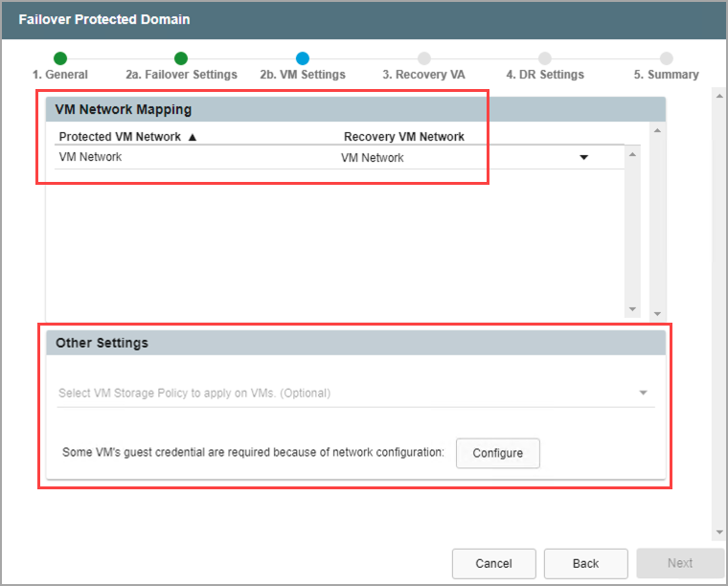Jump to the 4. DR Settings step label
The width and height of the screenshot is (728, 586).
pyautogui.click(x=544, y=75)
